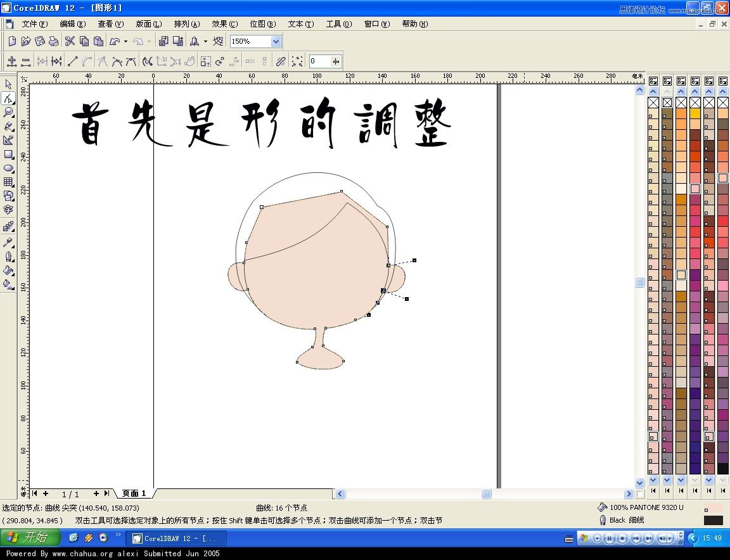
Task: Toggle Auto-Close Curve on property bar
Action: (190, 61)
